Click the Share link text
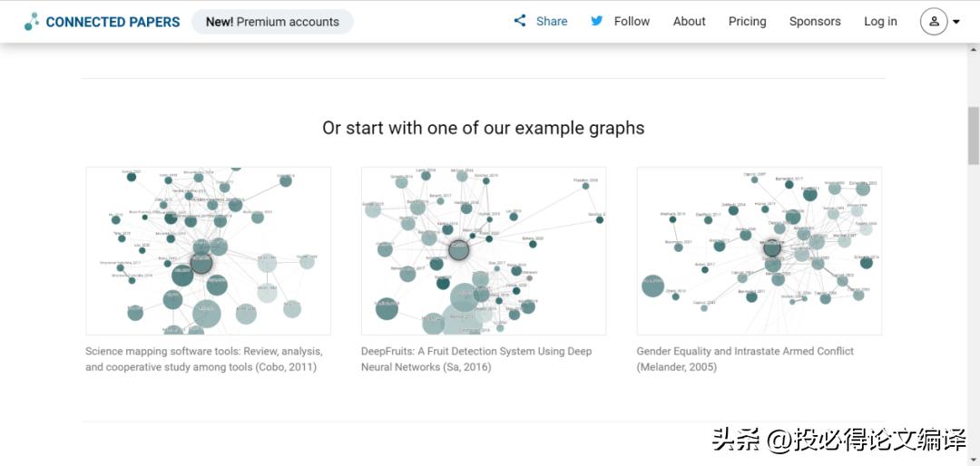Viewport: 980px width, 466px height. (552, 22)
